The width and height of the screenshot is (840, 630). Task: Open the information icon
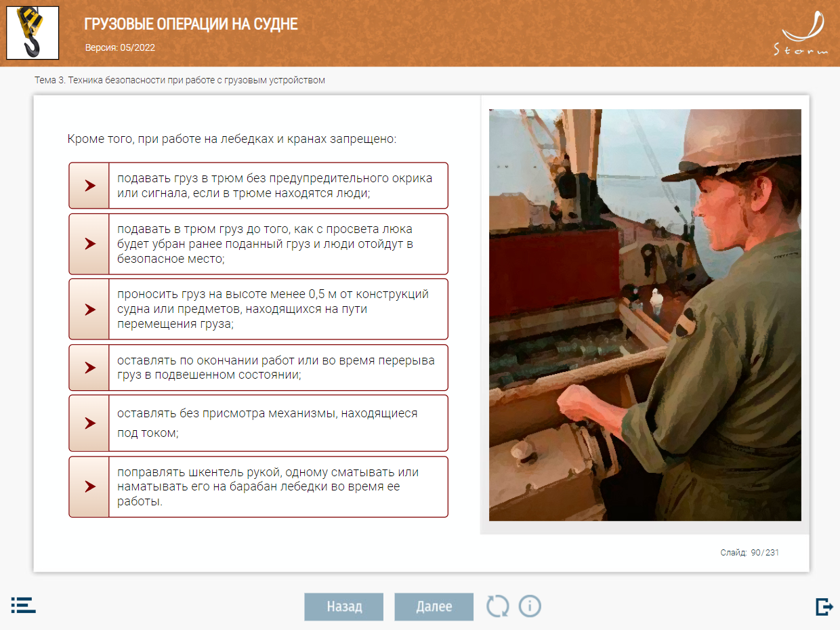coord(530,606)
